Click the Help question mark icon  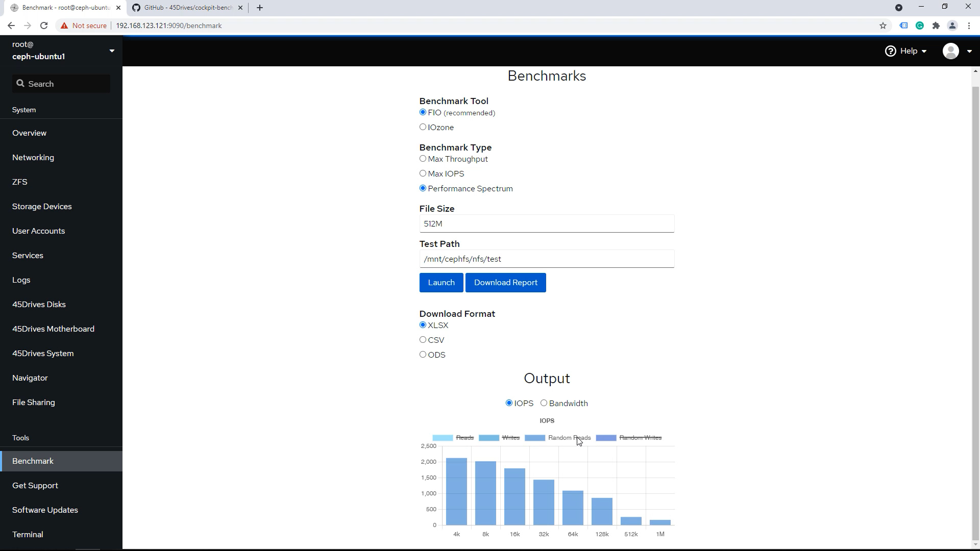pyautogui.click(x=891, y=51)
